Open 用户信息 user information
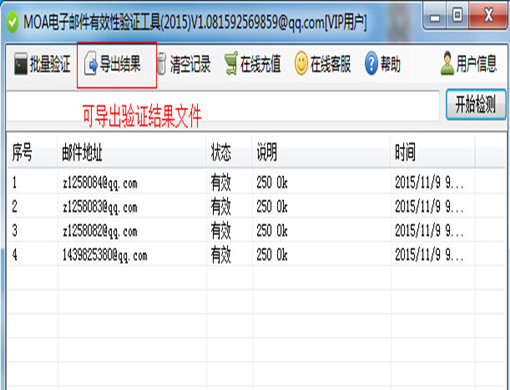This screenshot has height=390, width=510. click(x=469, y=63)
